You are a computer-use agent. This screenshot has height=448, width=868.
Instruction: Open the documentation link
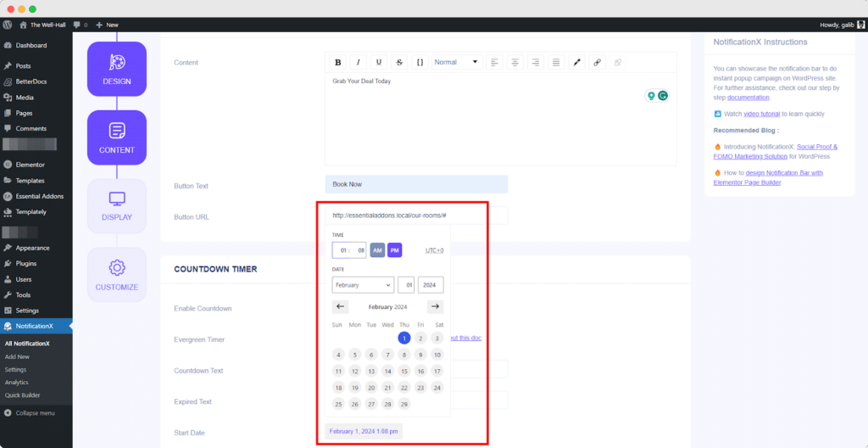click(748, 98)
